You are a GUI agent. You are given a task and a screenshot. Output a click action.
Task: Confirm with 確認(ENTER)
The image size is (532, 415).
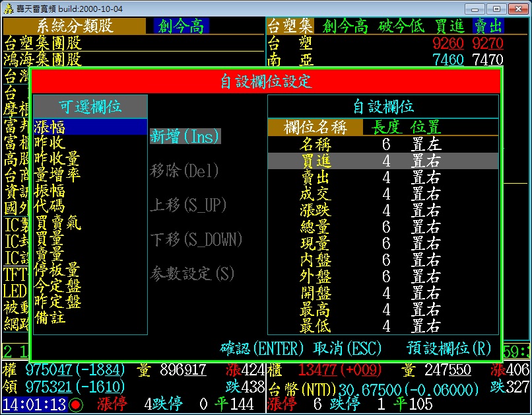(262, 348)
